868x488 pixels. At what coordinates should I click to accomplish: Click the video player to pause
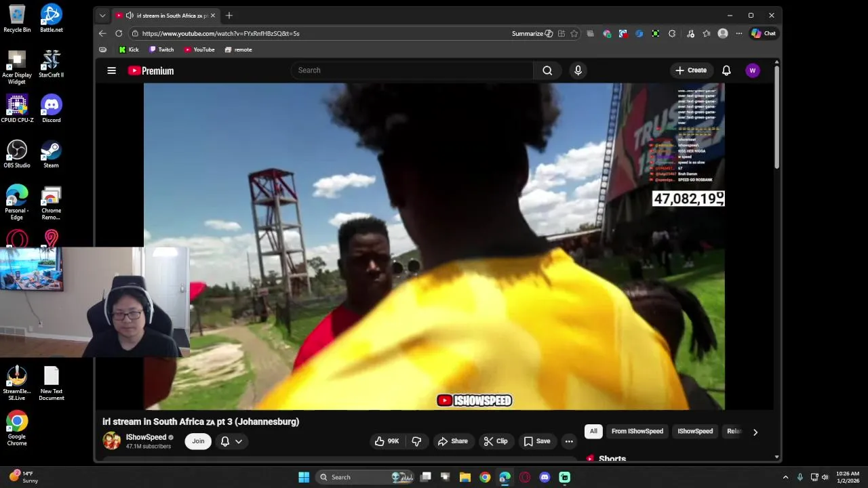434,246
